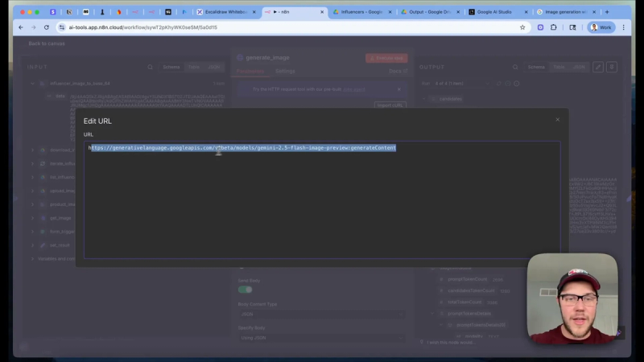Expand Variables and context section
This screenshot has height=362, width=644.
coord(32,258)
